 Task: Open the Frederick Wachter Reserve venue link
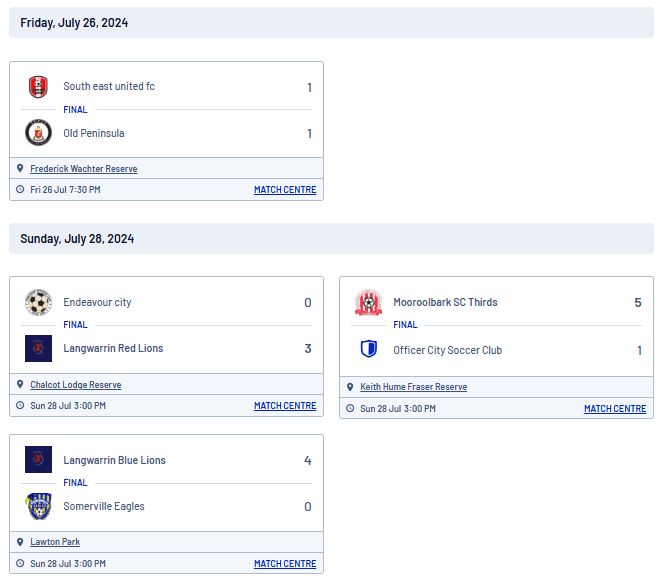pos(84,169)
